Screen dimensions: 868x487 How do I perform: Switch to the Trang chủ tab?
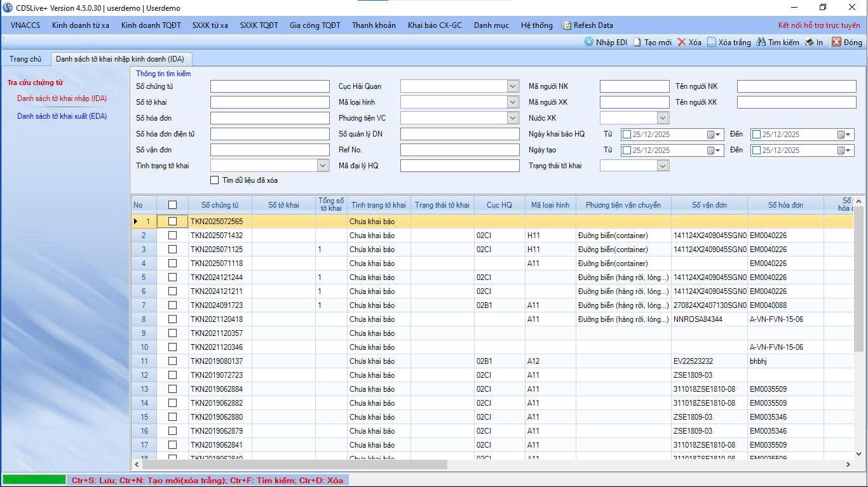(x=25, y=59)
